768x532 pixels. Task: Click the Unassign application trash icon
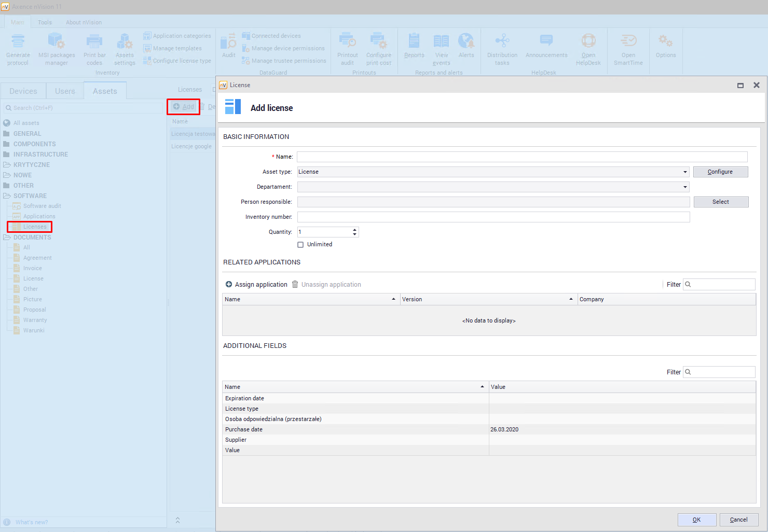pyautogui.click(x=295, y=284)
